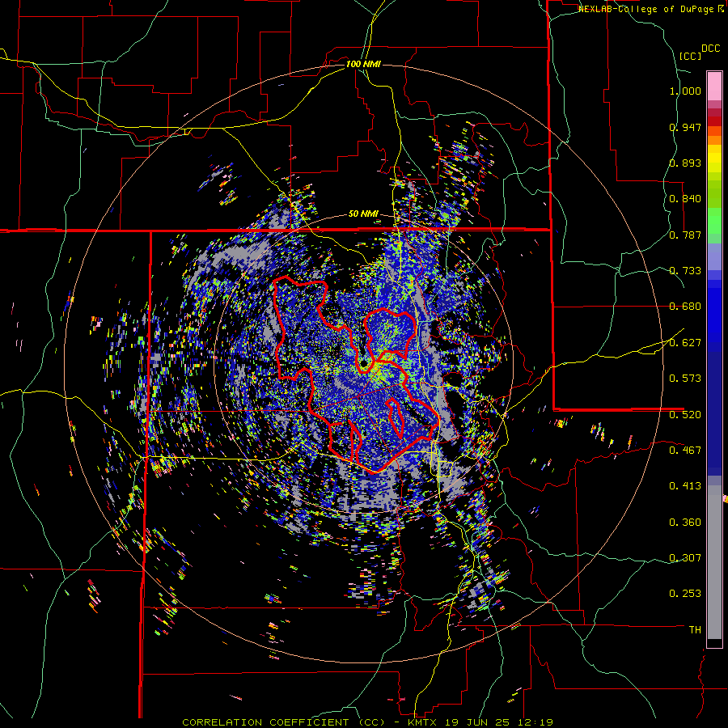728x728 pixels.
Task: Click the pink top segment of color bar
Action: coord(714,86)
